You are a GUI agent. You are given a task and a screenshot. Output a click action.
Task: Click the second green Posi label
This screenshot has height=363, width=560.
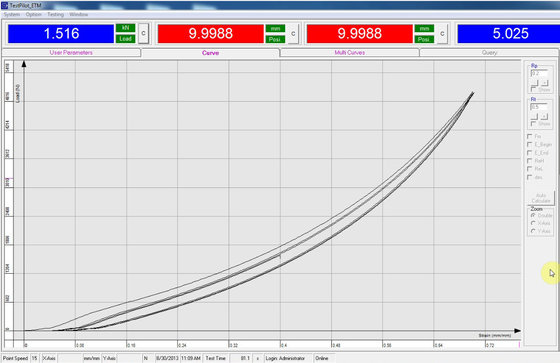[424, 39]
